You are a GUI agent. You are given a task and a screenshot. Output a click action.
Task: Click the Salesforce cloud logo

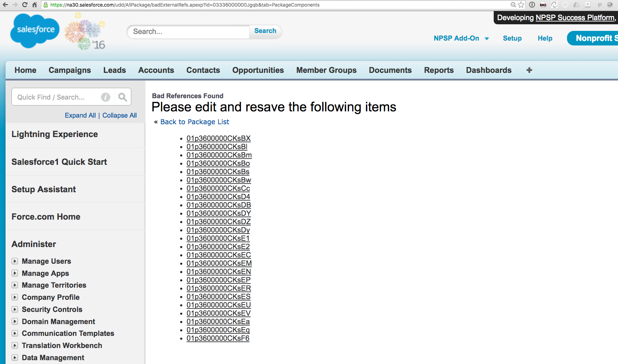[35, 31]
